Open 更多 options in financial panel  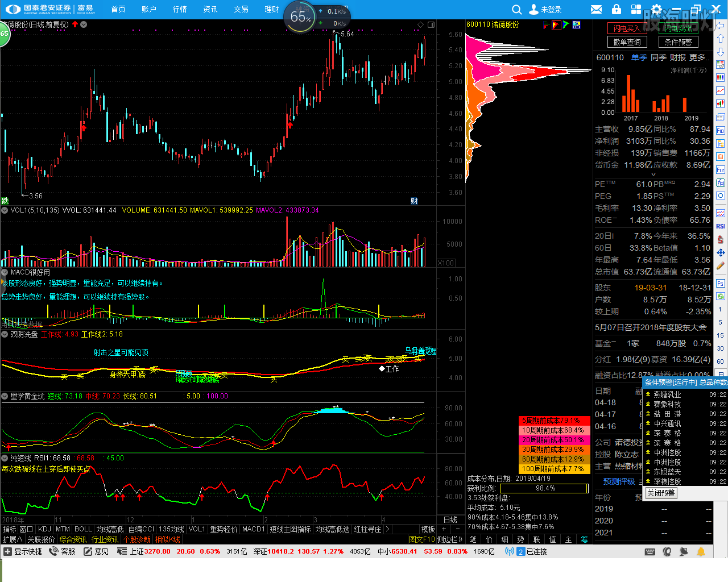[699, 57]
